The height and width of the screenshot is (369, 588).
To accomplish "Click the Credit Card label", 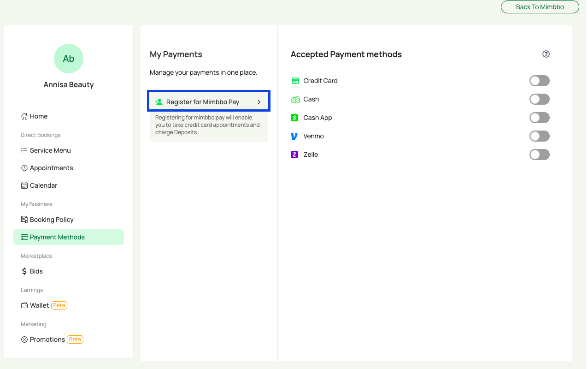I will [x=320, y=81].
